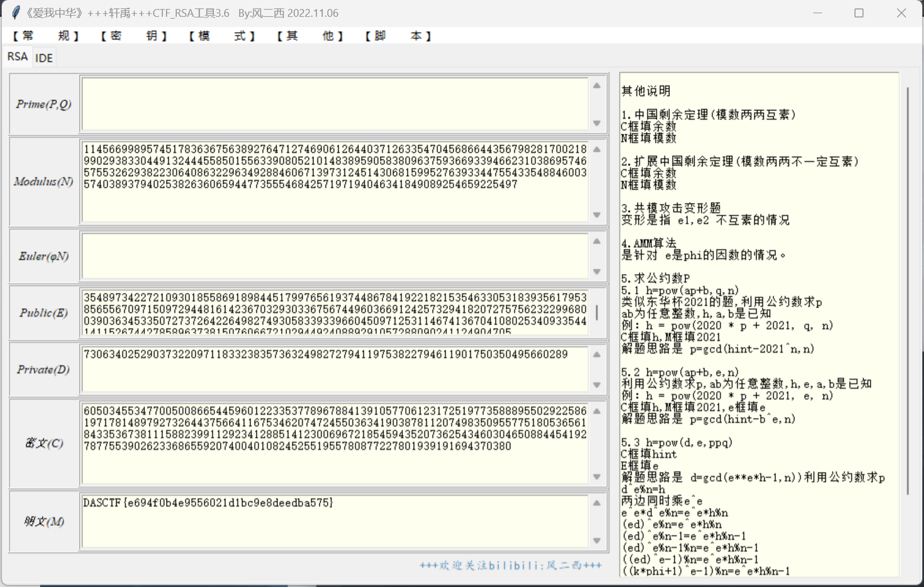Focus the Euler(φN) input box
The width and height of the screenshot is (924, 587).
point(336,256)
